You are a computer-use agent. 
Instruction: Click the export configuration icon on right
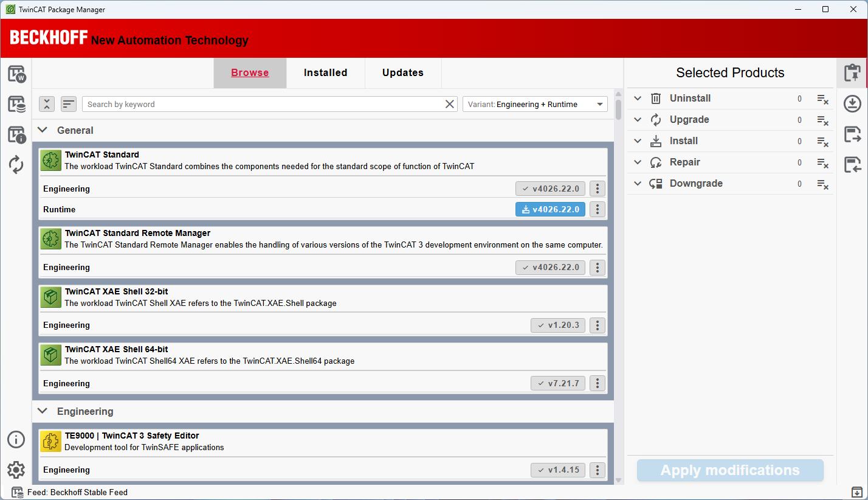click(x=852, y=134)
